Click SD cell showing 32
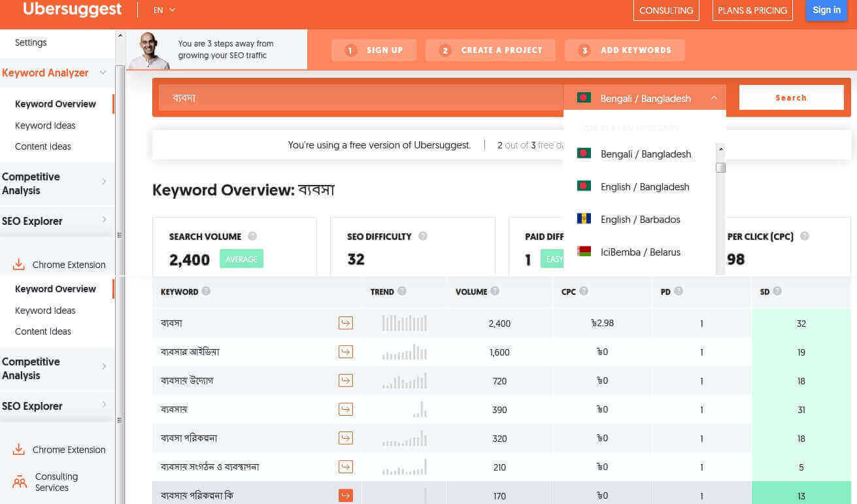This screenshot has width=857, height=504. pos(801,324)
